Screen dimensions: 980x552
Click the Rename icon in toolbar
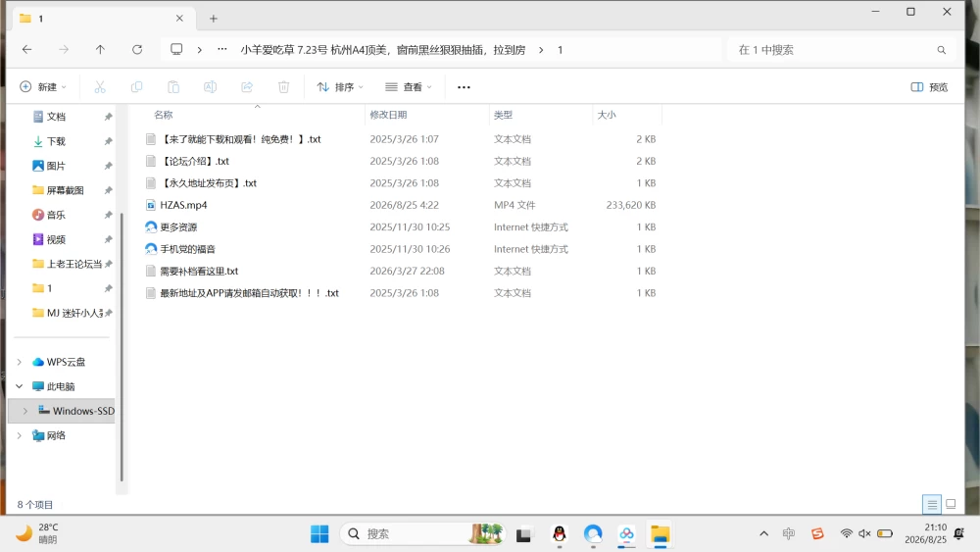click(210, 87)
